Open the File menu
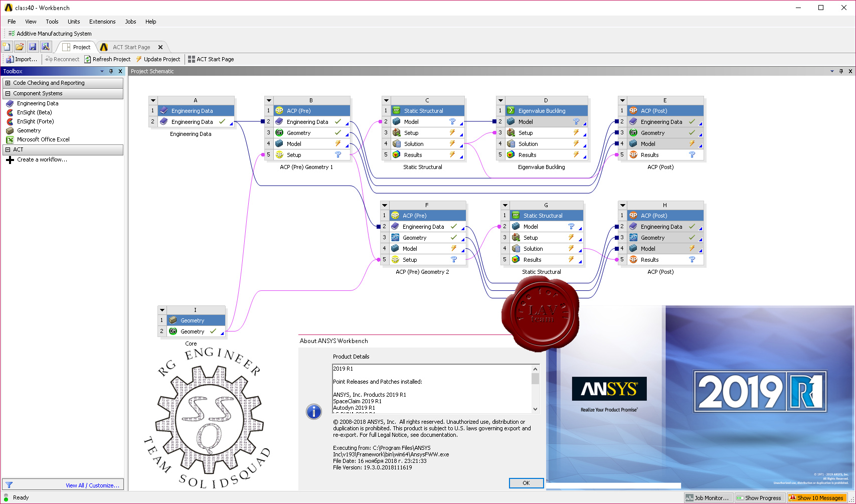Image resolution: width=856 pixels, height=504 pixels. point(12,22)
